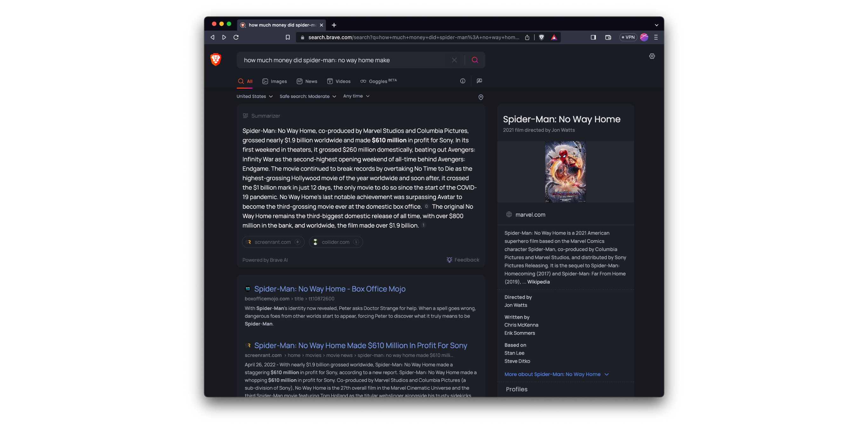Expand the United States region dropdown
Image resolution: width=868 pixels, height=427 pixels.
(254, 96)
